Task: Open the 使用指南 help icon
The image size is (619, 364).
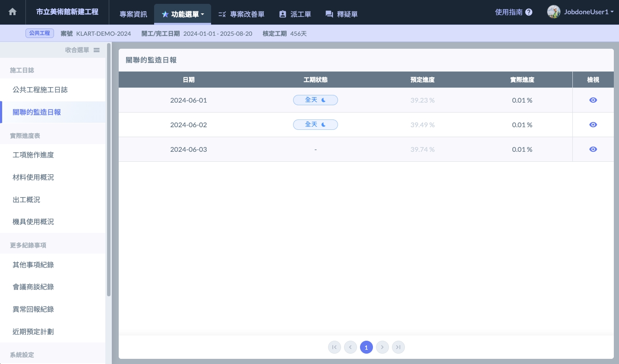Action: (x=529, y=13)
